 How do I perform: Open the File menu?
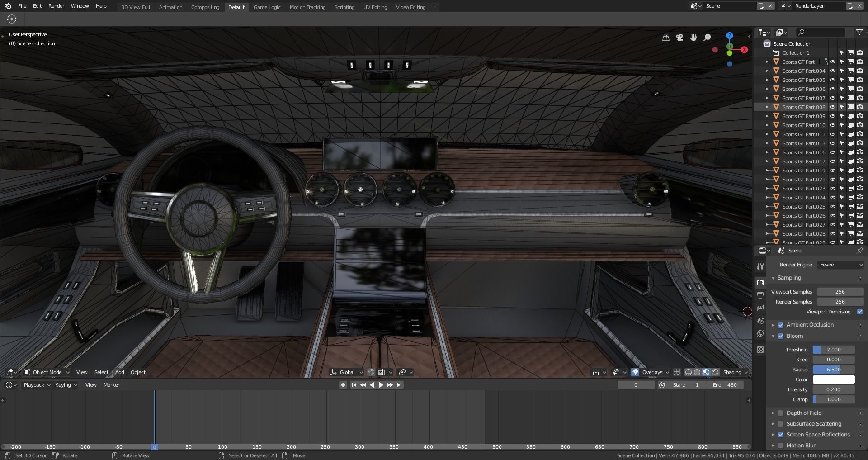point(22,6)
